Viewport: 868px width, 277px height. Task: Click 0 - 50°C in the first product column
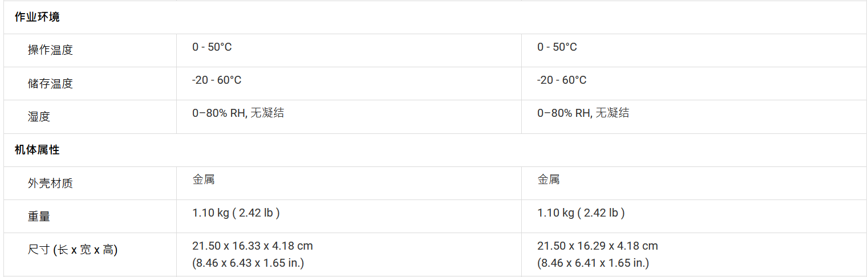[x=212, y=47]
